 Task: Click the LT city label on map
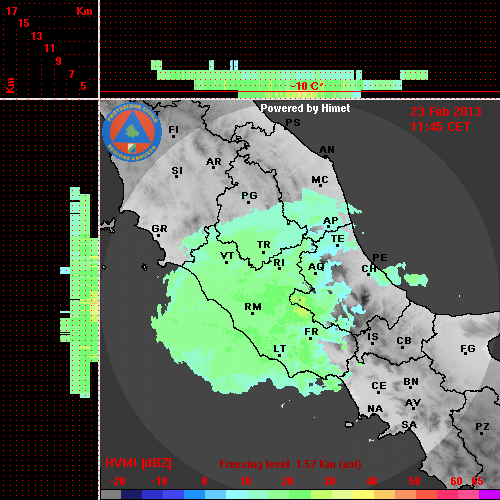pos(280,349)
